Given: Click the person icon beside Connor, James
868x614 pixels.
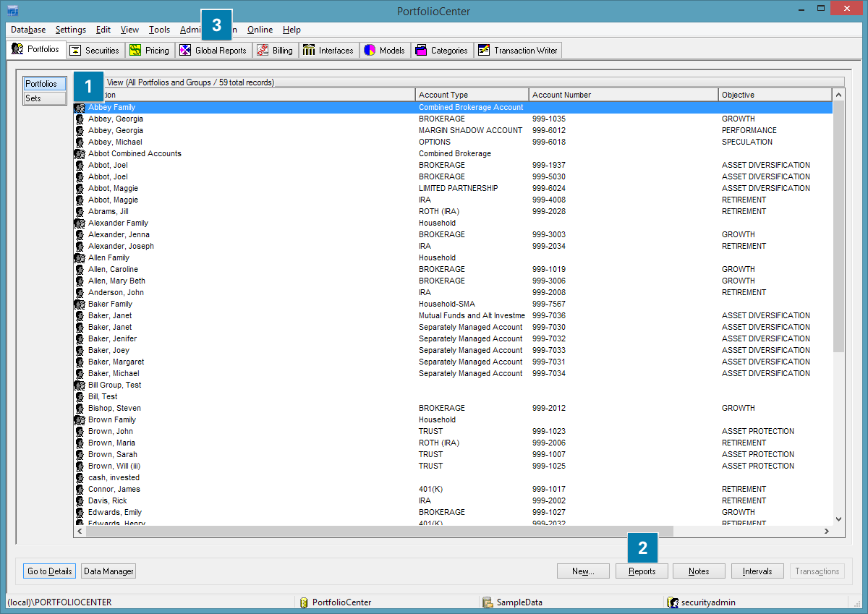Looking at the screenshot, I should [x=80, y=489].
